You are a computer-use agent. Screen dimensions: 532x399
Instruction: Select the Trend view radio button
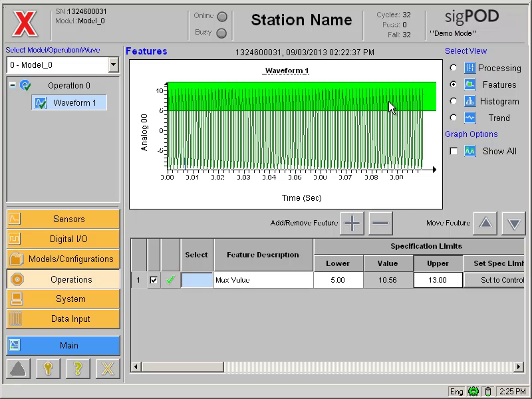click(453, 118)
